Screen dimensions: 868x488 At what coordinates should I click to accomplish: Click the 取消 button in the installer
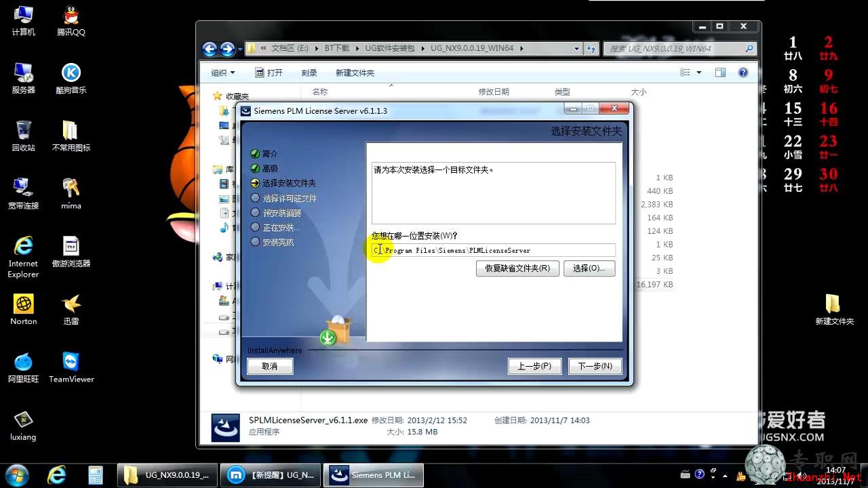[x=270, y=366]
